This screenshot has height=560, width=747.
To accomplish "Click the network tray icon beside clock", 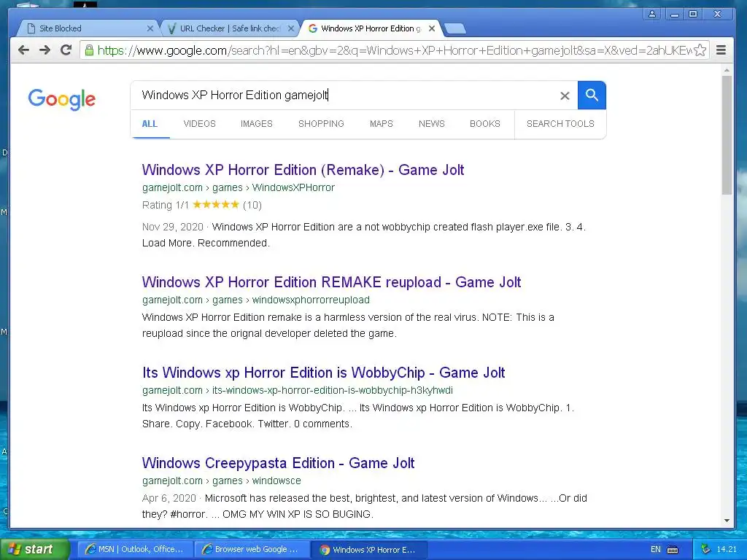I will [705, 550].
